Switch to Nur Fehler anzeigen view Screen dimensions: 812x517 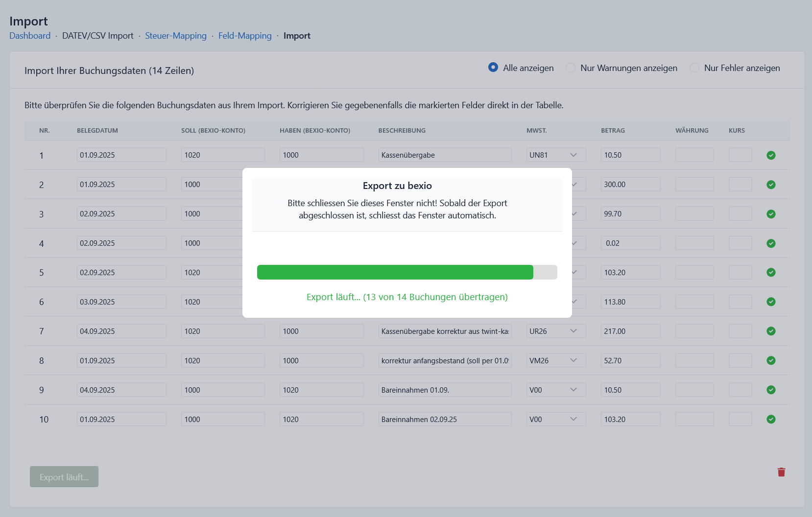[694, 68]
